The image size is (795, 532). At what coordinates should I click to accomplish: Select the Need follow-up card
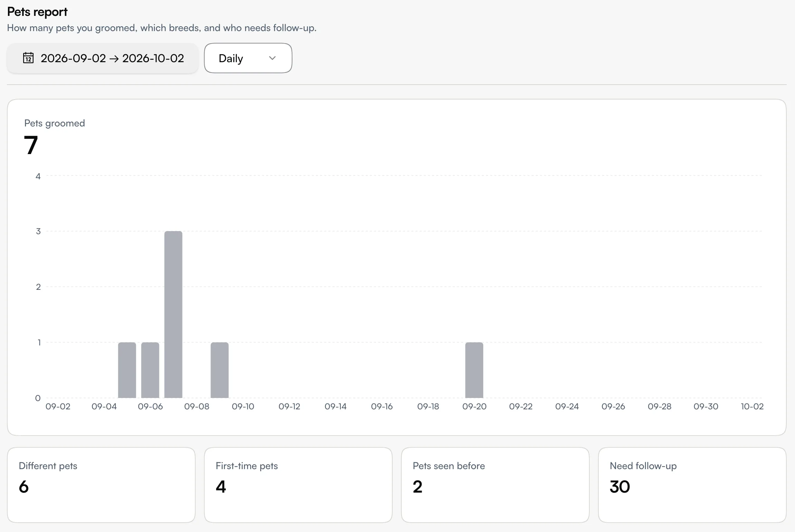click(x=692, y=485)
